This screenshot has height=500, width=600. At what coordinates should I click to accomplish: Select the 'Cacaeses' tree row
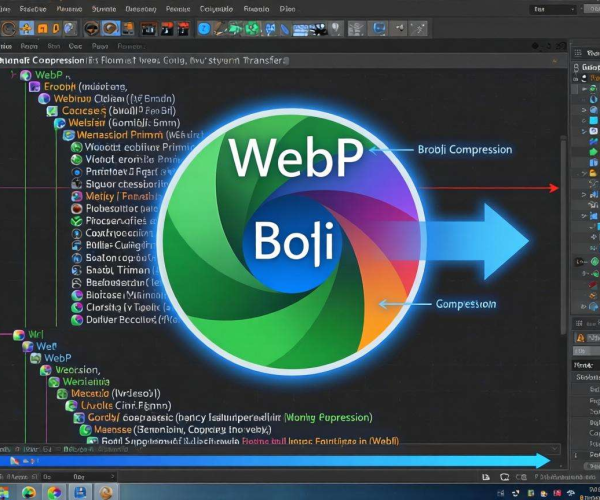111,111
